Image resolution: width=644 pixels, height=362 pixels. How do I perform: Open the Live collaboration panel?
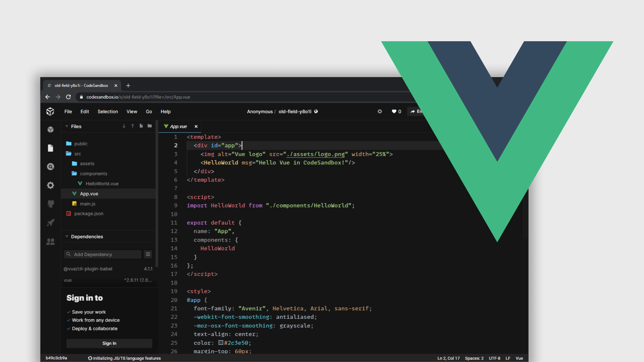(50, 241)
